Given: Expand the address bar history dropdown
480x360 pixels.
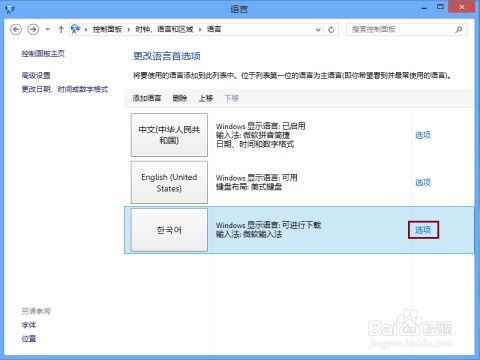Looking at the screenshot, I should click(x=318, y=30).
